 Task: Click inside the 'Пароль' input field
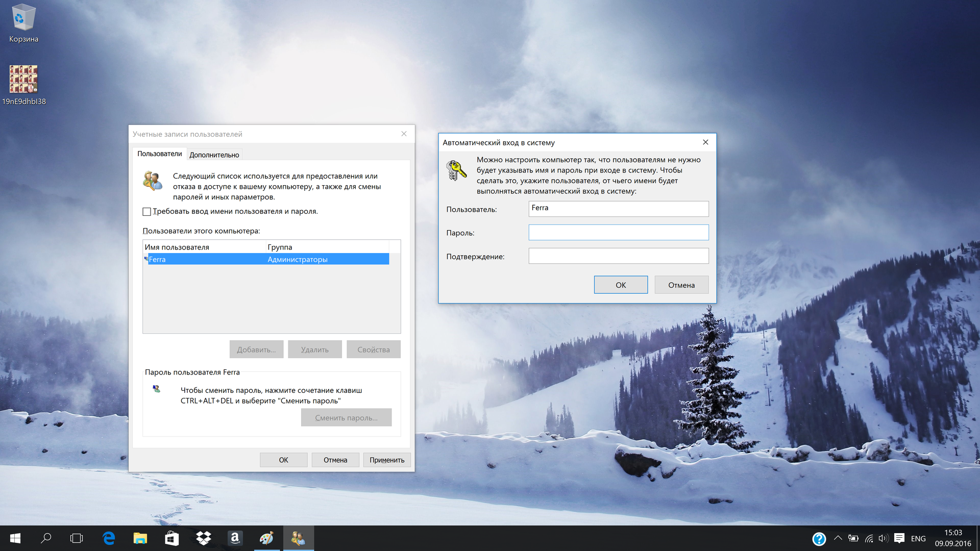pos(618,232)
